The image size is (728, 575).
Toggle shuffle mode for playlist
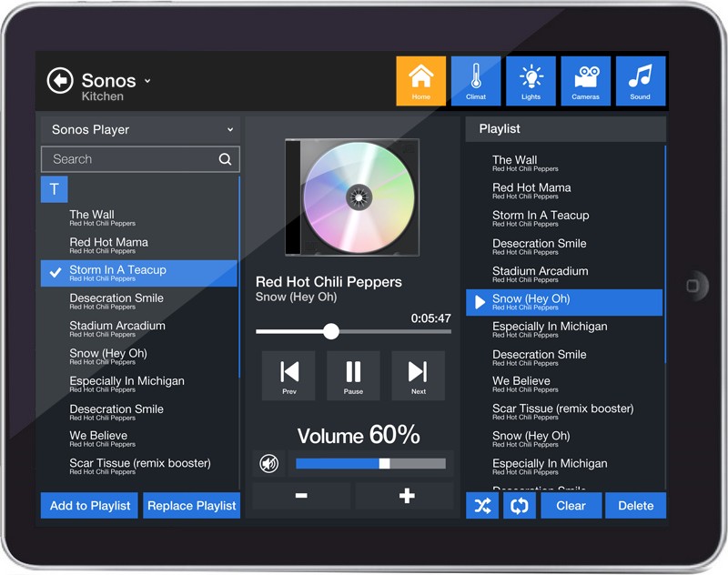click(482, 506)
